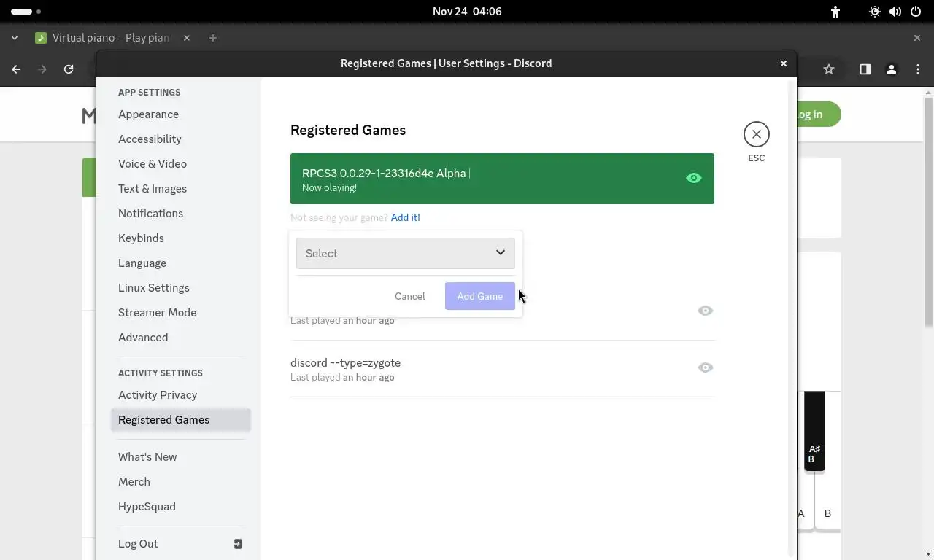Toggle eye icon beside the Add Game popup

(x=705, y=311)
